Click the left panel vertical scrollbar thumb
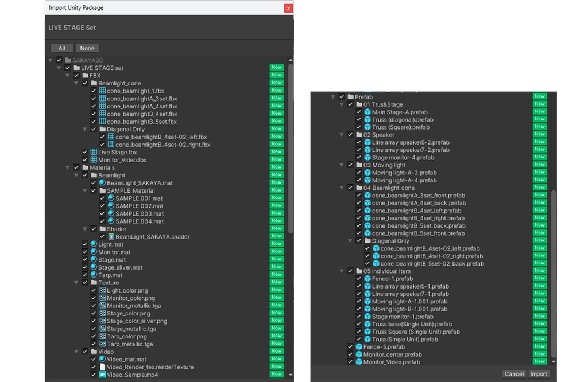 [291, 149]
